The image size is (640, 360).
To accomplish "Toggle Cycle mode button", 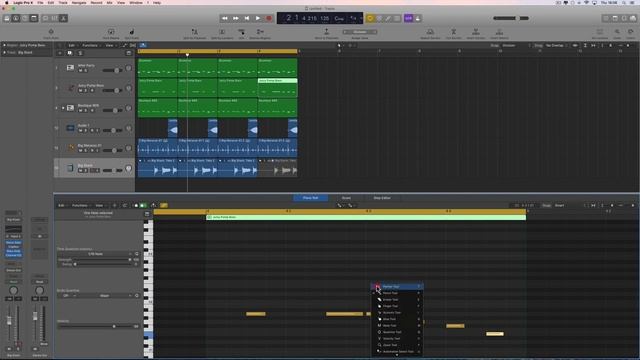I will click(370, 18).
